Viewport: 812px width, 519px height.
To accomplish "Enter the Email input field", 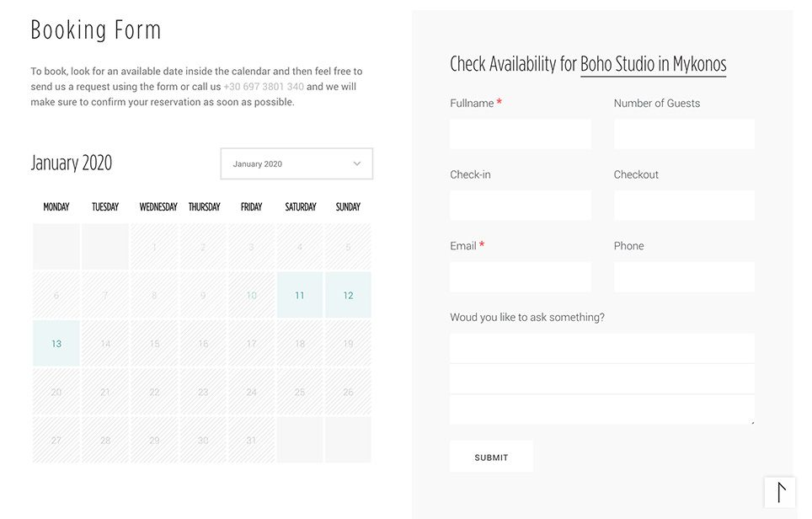I will tap(520, 277).
